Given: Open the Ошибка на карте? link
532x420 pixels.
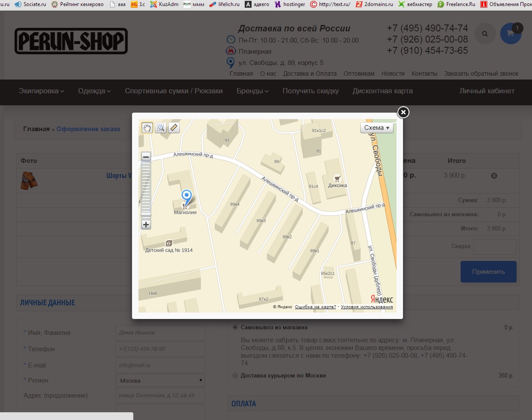Looking at the screenshot, I should pos(316,307).
